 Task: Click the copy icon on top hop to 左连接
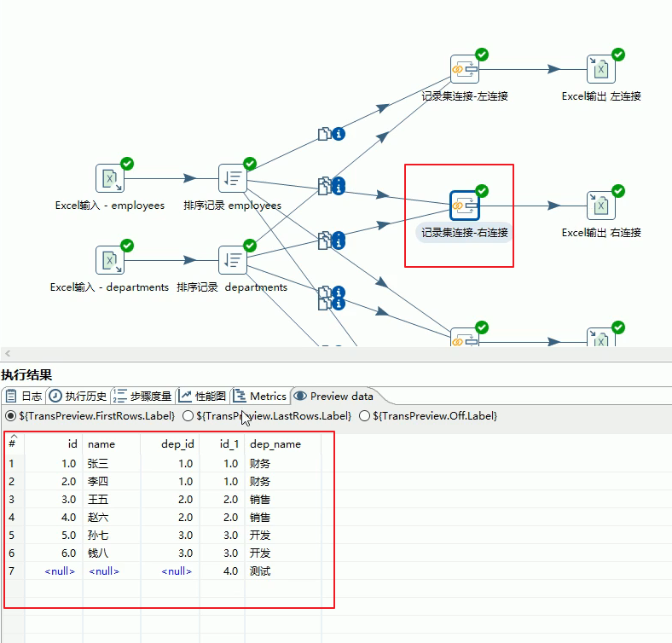tap(324, 134)
